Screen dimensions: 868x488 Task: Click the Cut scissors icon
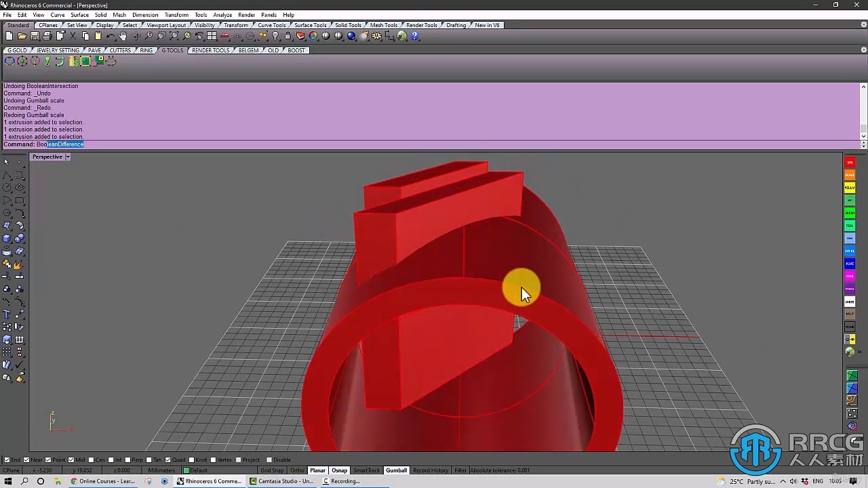pyautogui.click(x=73, y=36)
